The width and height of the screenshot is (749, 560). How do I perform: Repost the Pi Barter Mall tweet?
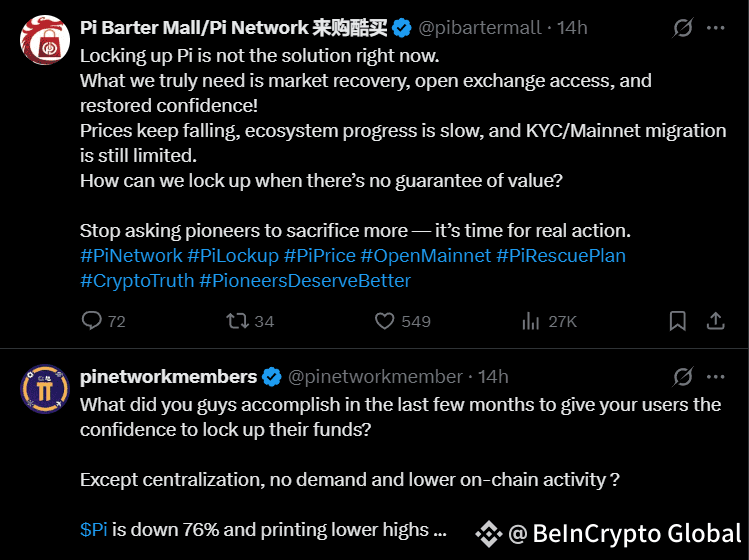click(237, 321)
